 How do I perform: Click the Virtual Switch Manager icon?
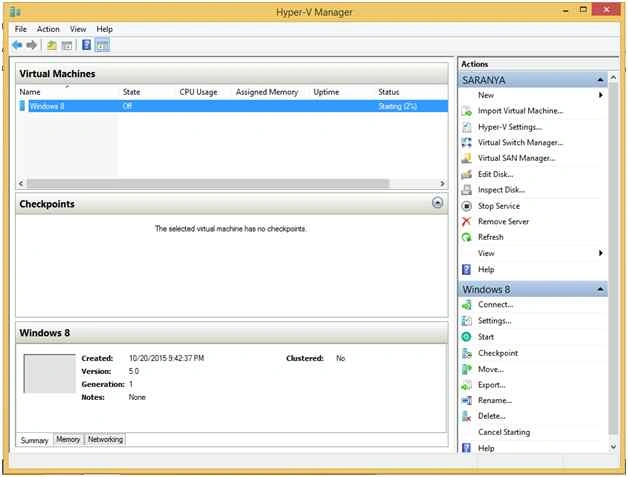[x=467, y=143]
